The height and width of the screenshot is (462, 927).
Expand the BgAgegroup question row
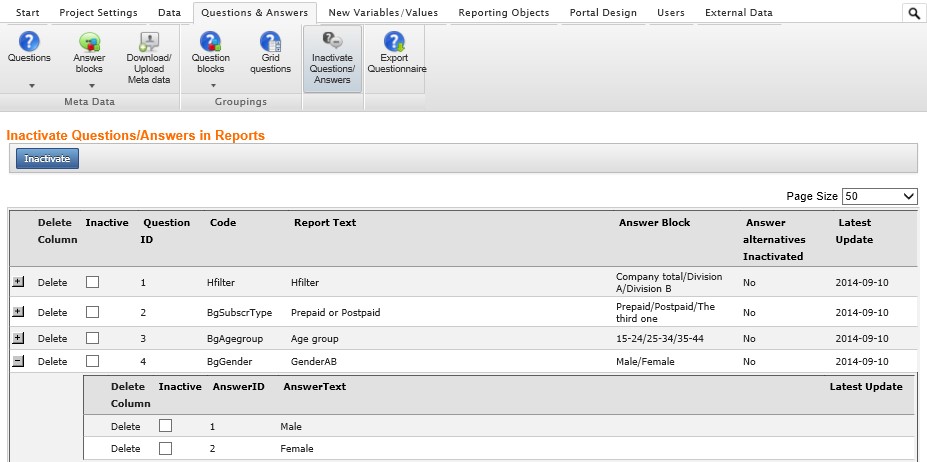pyautogui.click(x=18, y=338)
